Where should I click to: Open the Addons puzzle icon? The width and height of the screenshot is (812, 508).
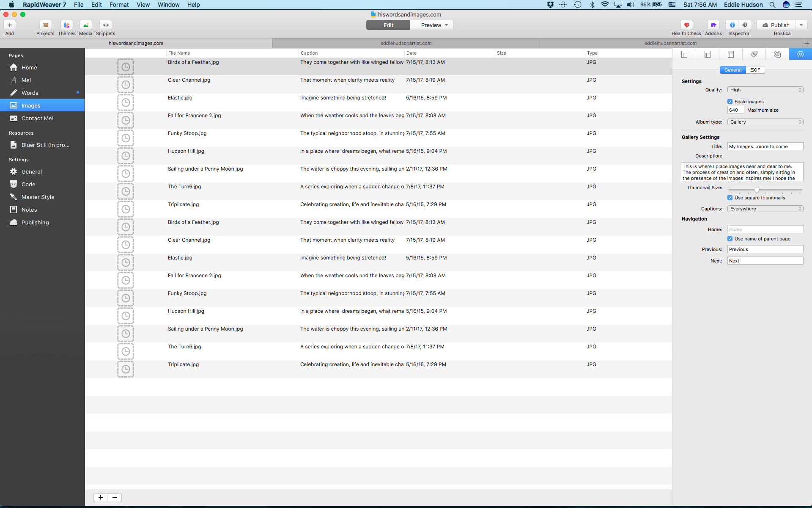point(713,25)
